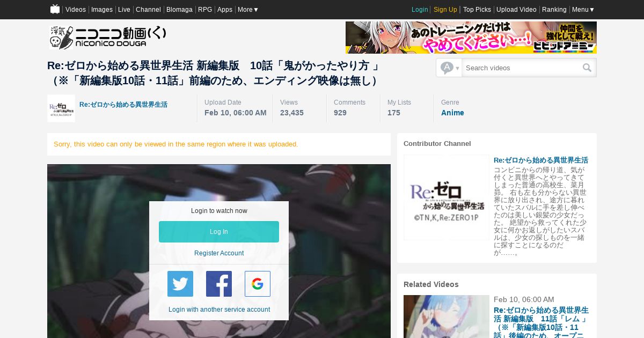Go to Live in top navigation

pos(124,10)
